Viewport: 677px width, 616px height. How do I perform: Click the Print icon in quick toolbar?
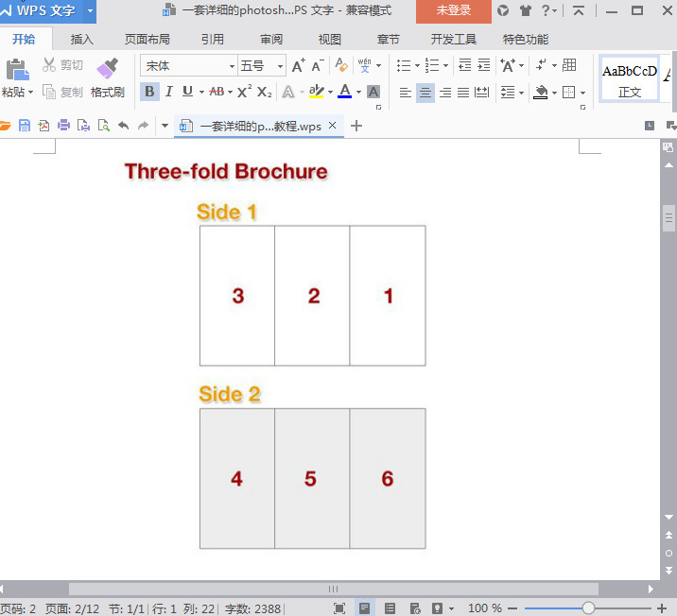(63, 126)
